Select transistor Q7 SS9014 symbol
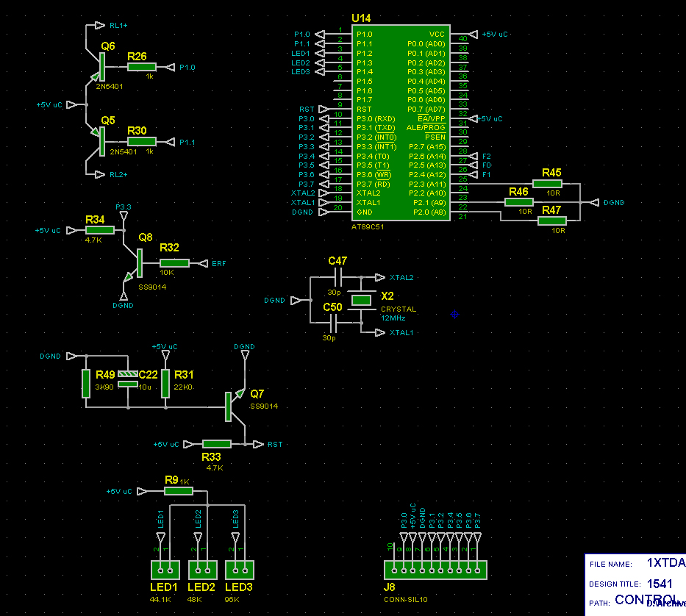The height and width of the screenshot is (616, 686). [x=235, y=407]
